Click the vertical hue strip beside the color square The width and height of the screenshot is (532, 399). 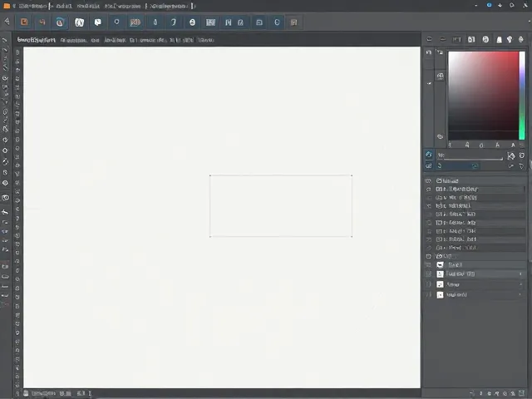(522, 96)
